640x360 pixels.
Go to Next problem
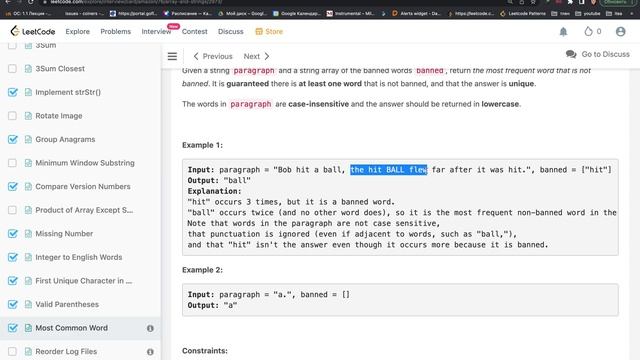[x=257, y=56]
